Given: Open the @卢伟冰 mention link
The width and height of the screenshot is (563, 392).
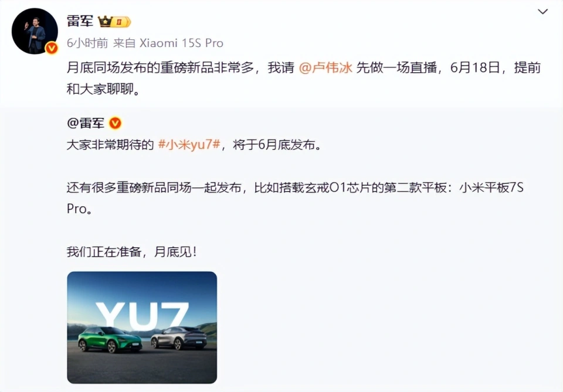Looking at the screenshot, I should (x=325, y=68).
